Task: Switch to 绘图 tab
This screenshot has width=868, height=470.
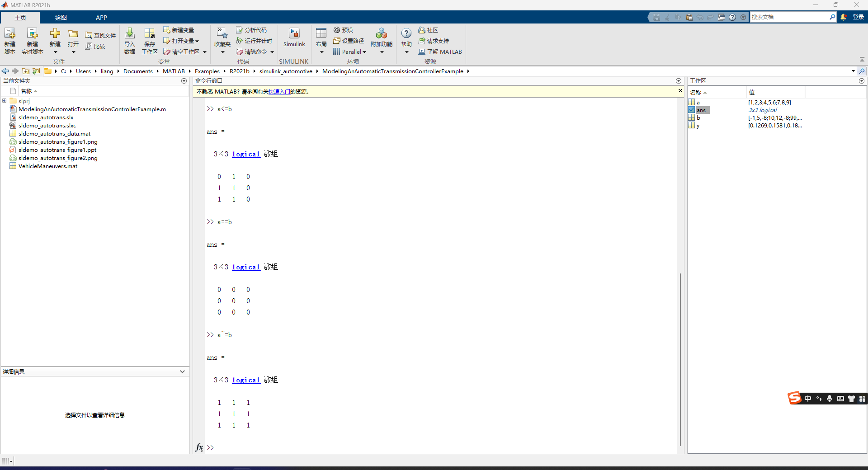Action: pyautogui.click(x=61, y=18)
